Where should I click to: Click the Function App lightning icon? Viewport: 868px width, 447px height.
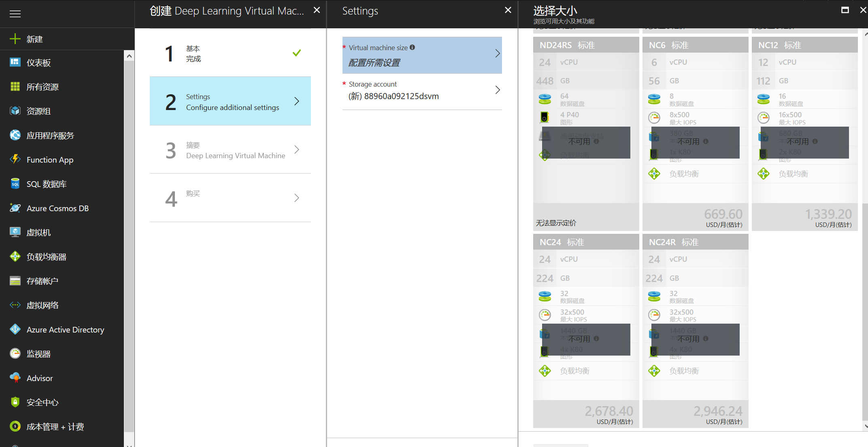point(15,159)
